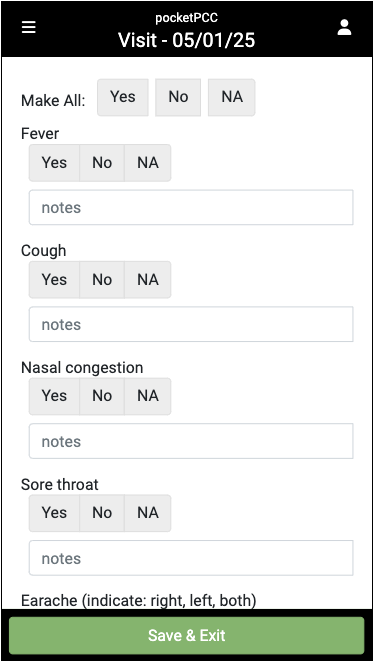Focus the Sore throat notes field
The height and width of the screenshot is (661, 373).
pyautogui.click(x=191, y=558)
